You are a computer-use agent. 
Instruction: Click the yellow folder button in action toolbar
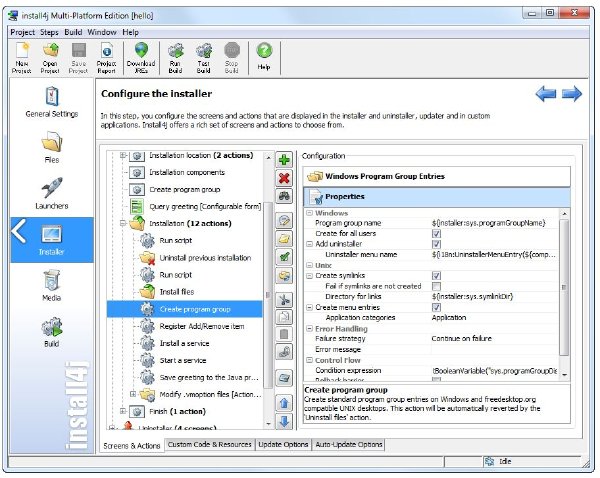pyautogui.click(x=284, y=240)
